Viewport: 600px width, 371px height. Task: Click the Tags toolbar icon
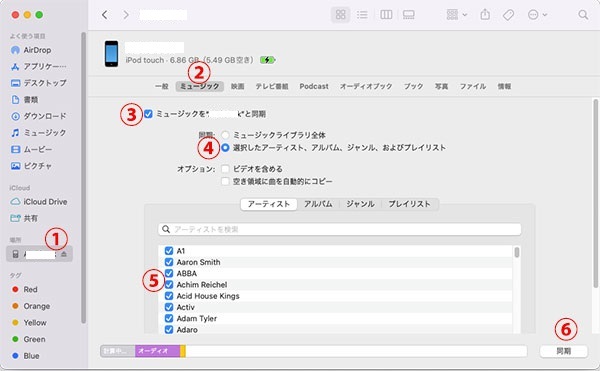[508, 15]
